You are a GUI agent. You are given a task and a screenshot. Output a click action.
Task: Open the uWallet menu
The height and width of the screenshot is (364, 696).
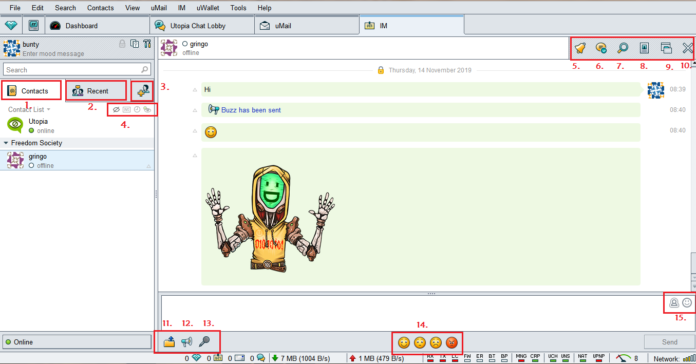point(208,8)
